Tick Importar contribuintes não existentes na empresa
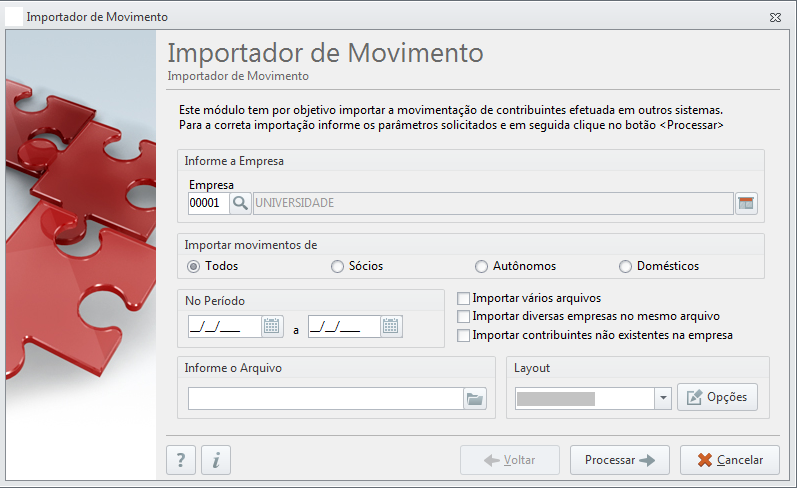Image resolution: width=797 pixels, height=488 pixels. point(463,336)
